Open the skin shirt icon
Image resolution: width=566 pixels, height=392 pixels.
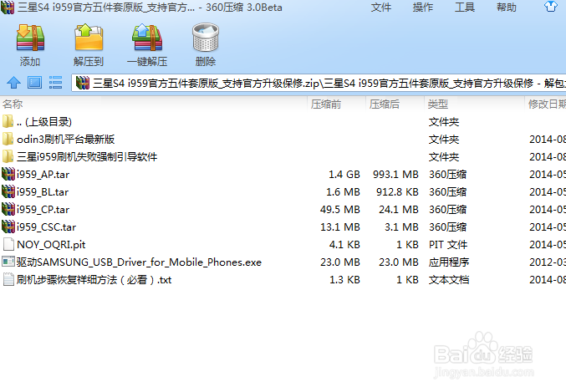[x=550, y=7]
